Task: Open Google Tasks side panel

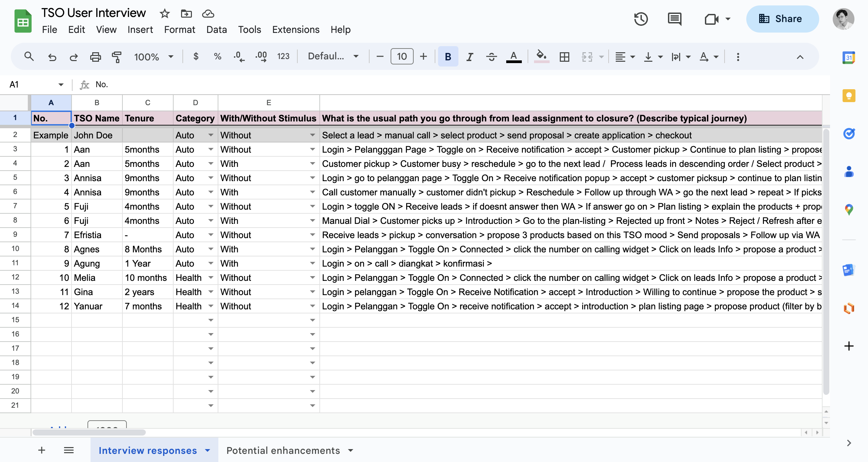Action: point(849,134)
